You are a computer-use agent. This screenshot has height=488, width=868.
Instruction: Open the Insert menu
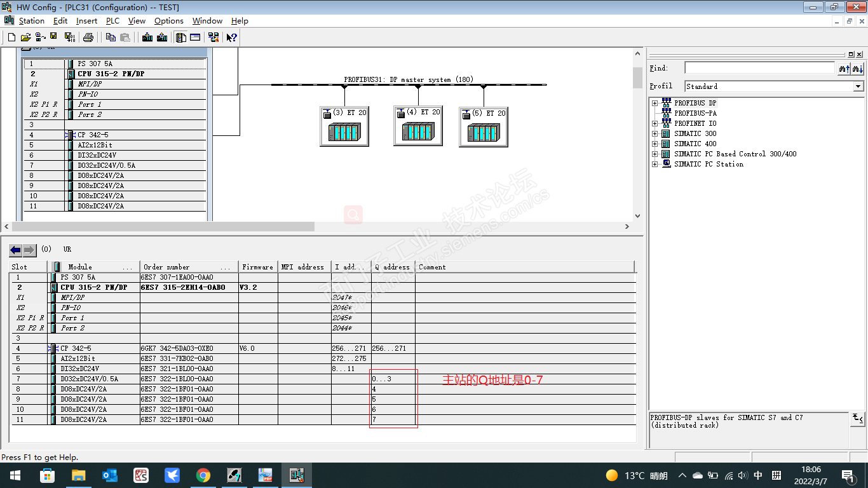point(86,21)
